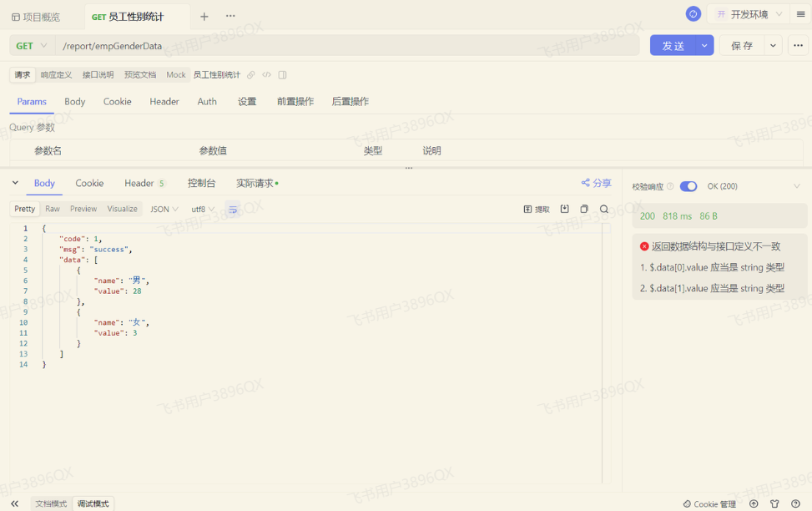
Task: Click the upload arrow icon in footer
Action: 754,503
